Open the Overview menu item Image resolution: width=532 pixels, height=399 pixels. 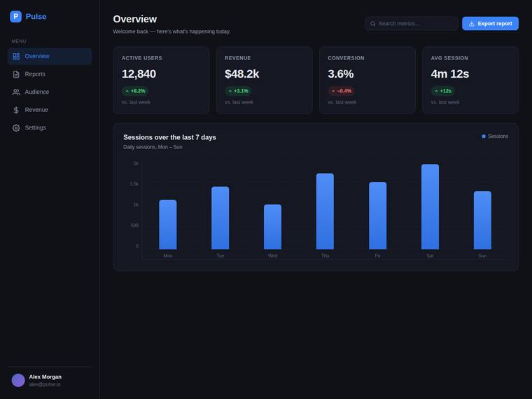pyautogui.click(x=50, y=56)
